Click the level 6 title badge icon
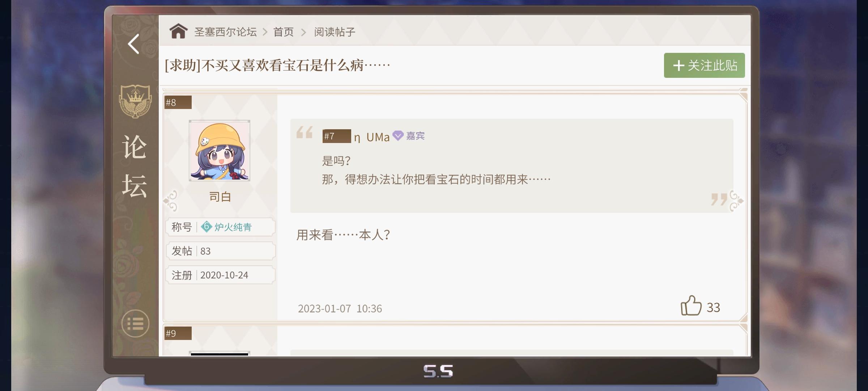This screenshot has height=391, width=868. (206, 227)
